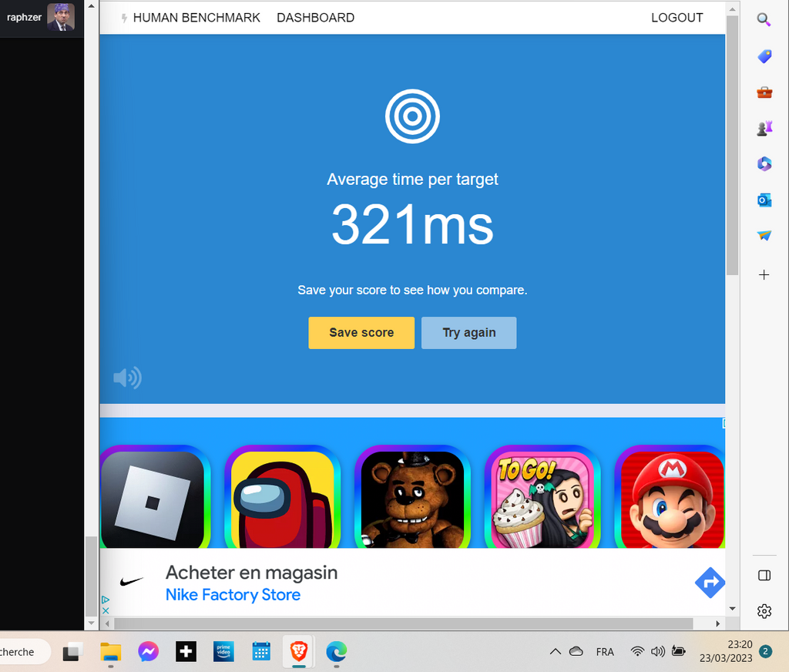The height and width of the screenshot is (672, 789).
Task: Click the paper plane Drop icon
Action: pos(764,236)
